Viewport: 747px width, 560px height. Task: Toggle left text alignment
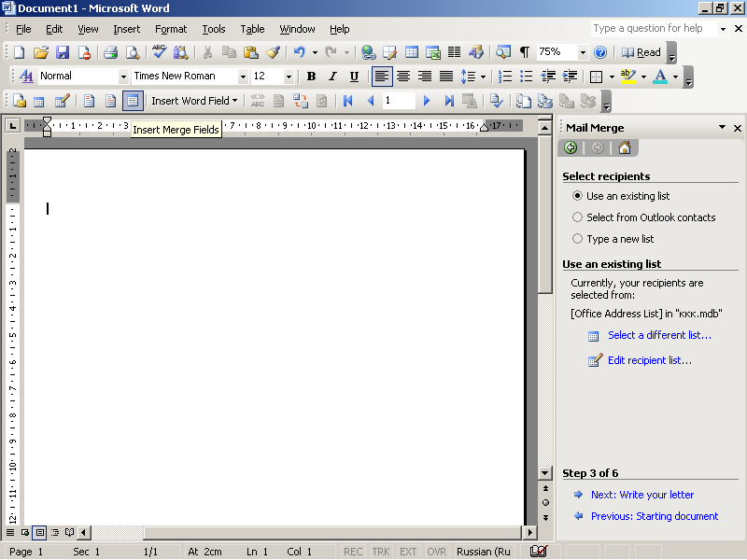382,77
